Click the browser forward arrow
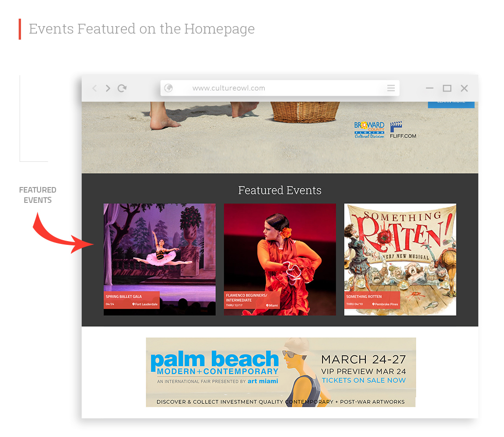The image size is (504, 437). (x=108, y=88)
